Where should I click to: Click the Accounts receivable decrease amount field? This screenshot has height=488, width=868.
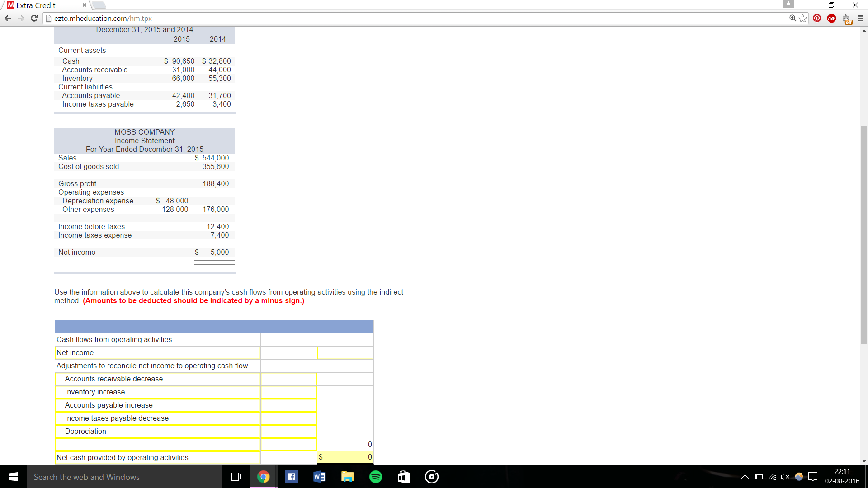coord(288,379)
